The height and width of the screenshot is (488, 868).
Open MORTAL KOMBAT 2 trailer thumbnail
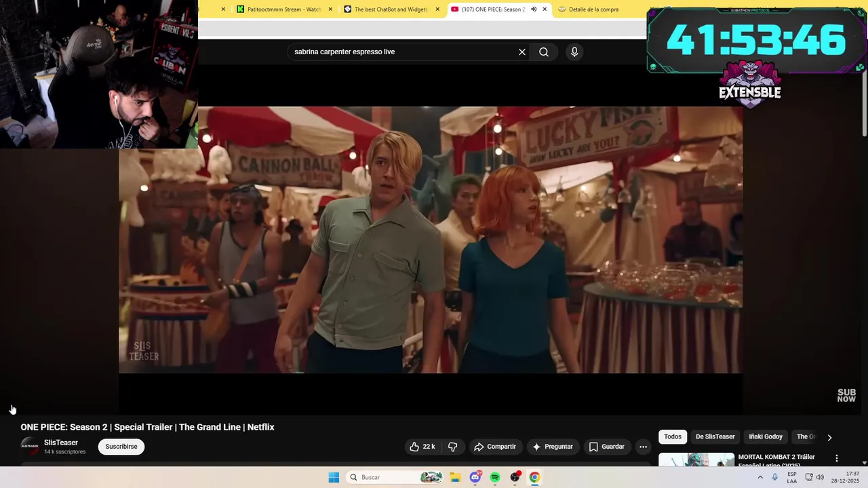696,460
